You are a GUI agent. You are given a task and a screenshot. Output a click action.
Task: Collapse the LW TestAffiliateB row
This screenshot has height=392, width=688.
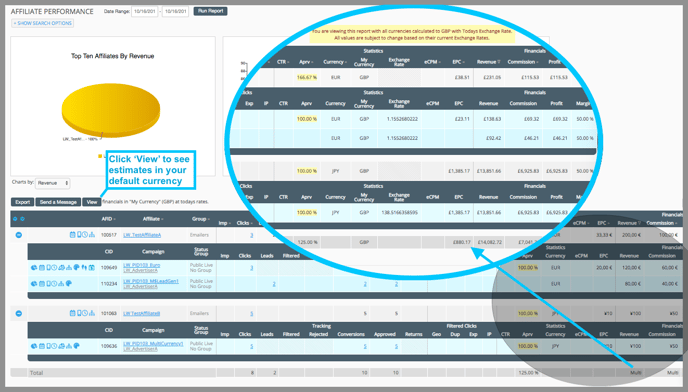click(18, 313)
